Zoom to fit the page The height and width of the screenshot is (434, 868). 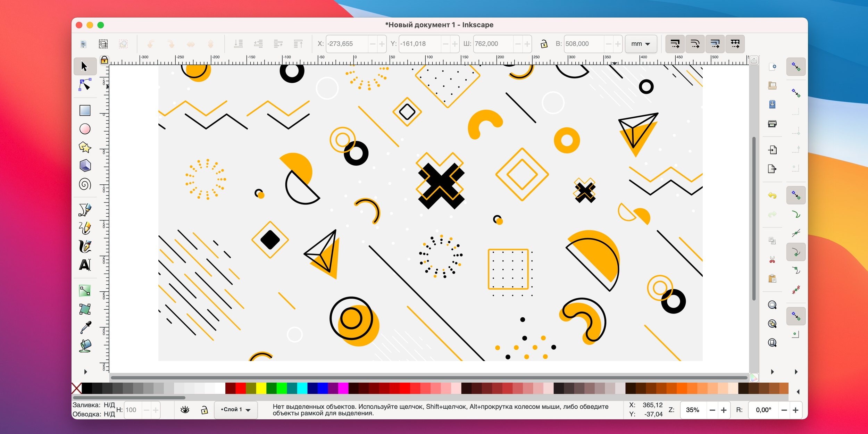click(772, 343)
